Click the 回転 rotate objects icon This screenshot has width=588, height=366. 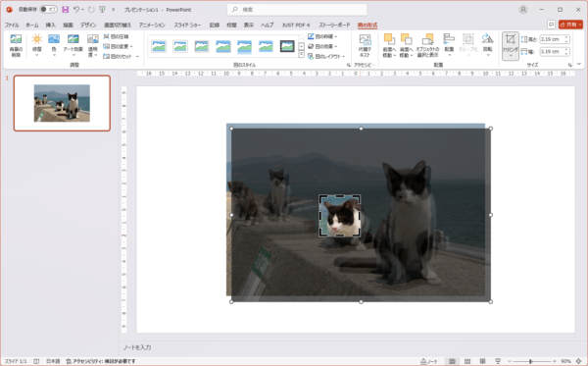click(487, 39)
